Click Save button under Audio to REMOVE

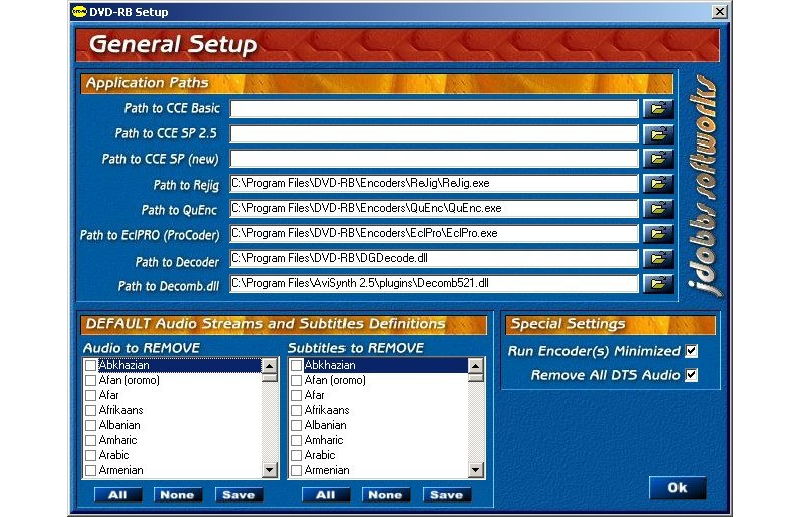click(x=239, y=495)
